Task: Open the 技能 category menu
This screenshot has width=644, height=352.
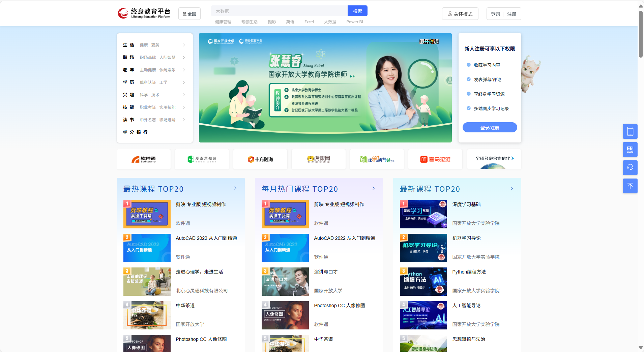Action: coord(128,107)
